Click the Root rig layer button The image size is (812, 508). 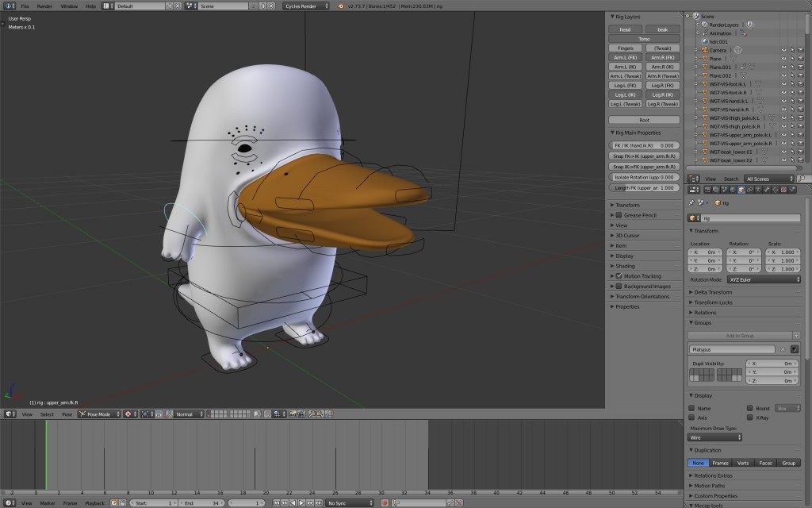tap(644, 119)
